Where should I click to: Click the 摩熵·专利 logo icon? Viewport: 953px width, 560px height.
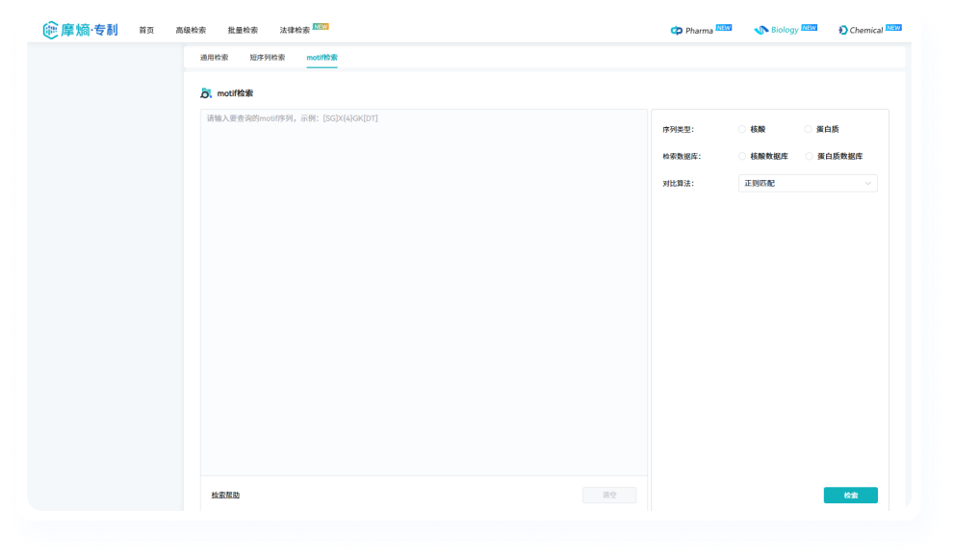[50, 30]
